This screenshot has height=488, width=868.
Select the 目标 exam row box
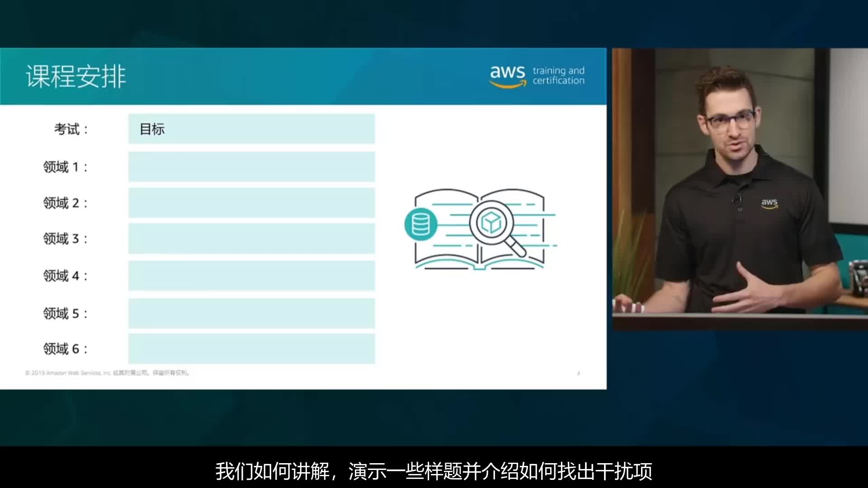(251, 129)
